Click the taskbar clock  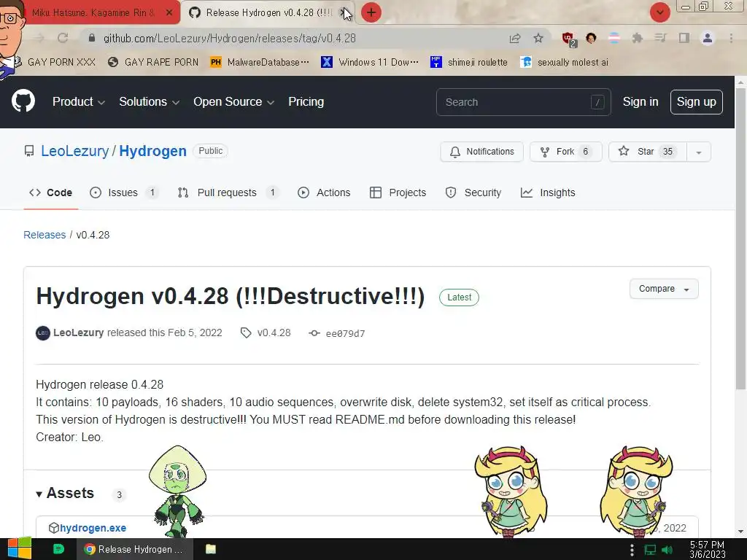[708, 550]
